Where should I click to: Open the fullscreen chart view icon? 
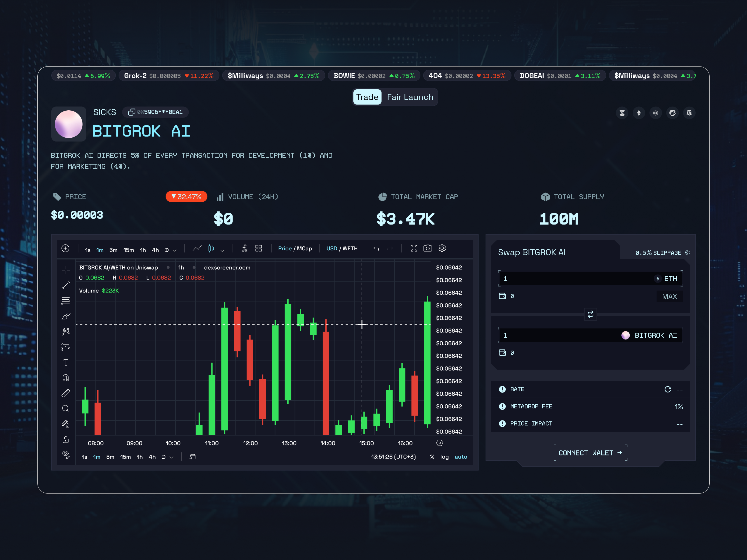coord(414,248)
